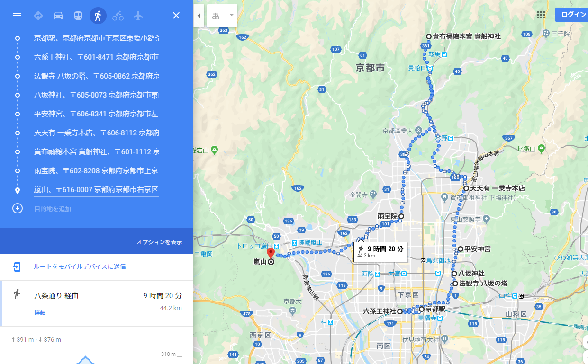
Task: Click the 京都市 city label
Action: (x=370, y=68)
